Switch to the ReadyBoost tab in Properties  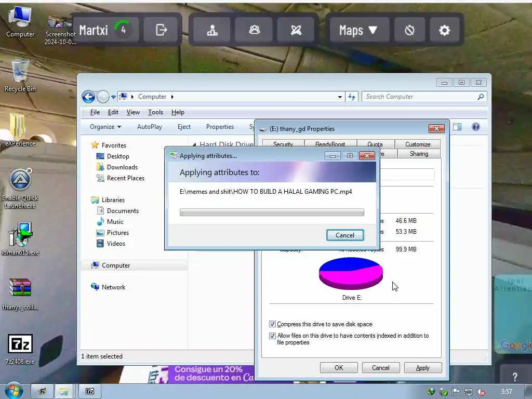[330, 144]
